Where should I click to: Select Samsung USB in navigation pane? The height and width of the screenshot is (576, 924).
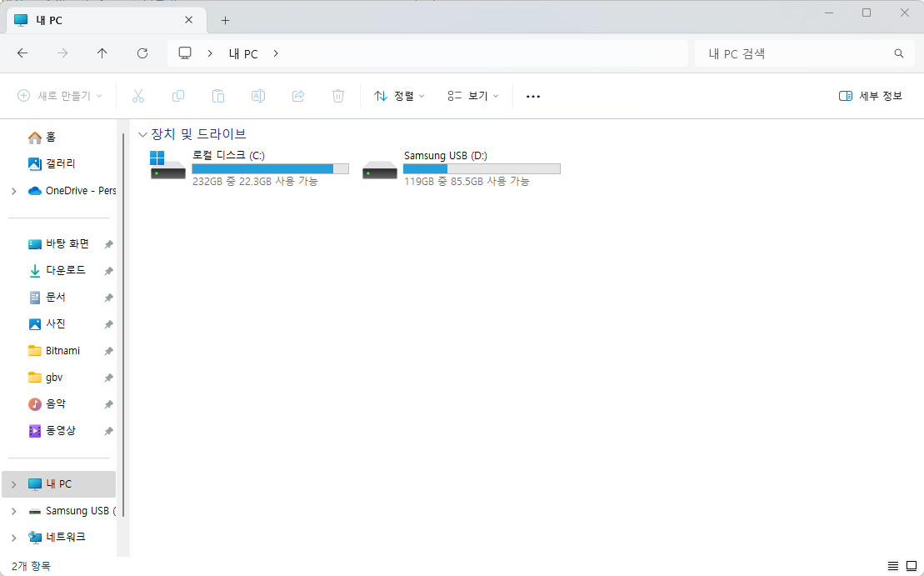coord(81,510)
